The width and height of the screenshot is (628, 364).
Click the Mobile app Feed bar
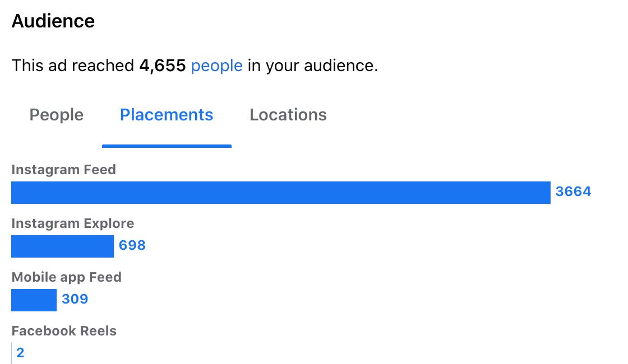[x=34, y=300]
